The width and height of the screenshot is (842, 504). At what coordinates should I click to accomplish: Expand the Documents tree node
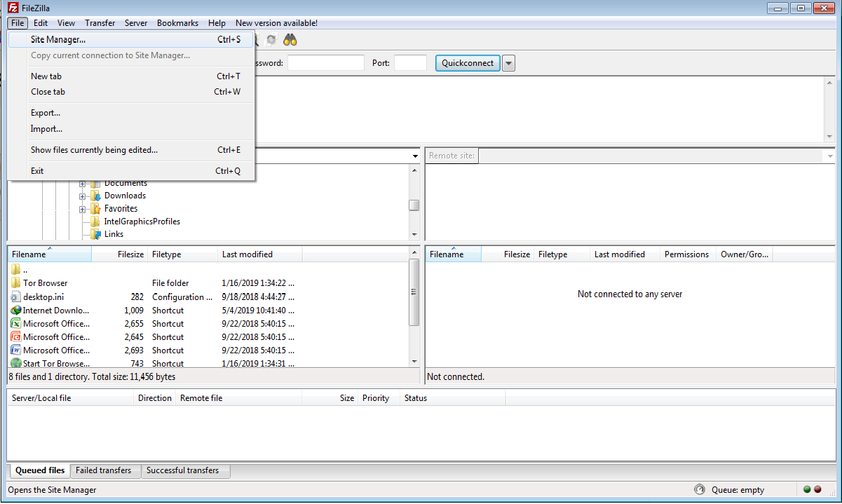click(83, 184)
